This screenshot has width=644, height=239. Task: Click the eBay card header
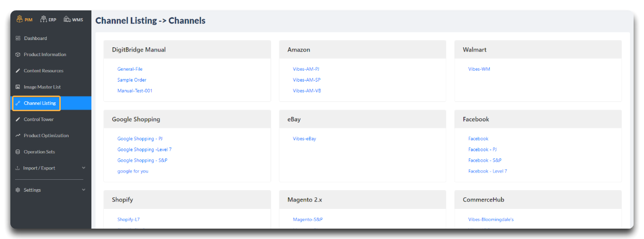pos(363,119)
